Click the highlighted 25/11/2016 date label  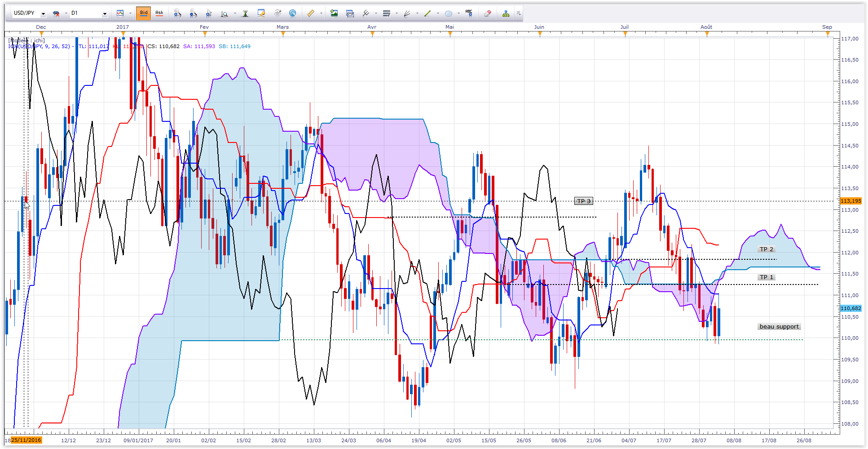tap(26, 440)
